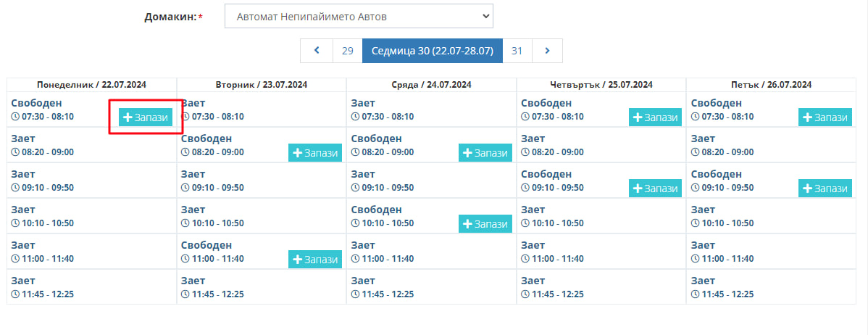This screenshot has height=335, width=868.
Task: Reserve Thursday 07:30 - 08:10 slot
Action: 656,117
